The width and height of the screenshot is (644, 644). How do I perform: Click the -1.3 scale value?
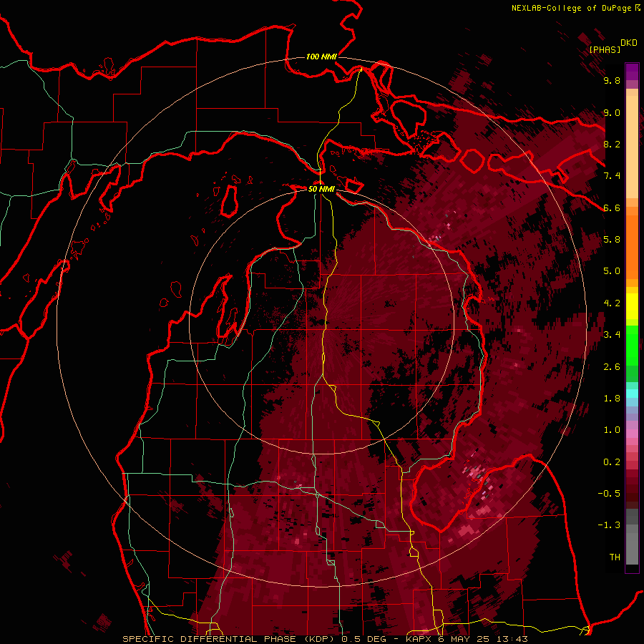point(609,526)
